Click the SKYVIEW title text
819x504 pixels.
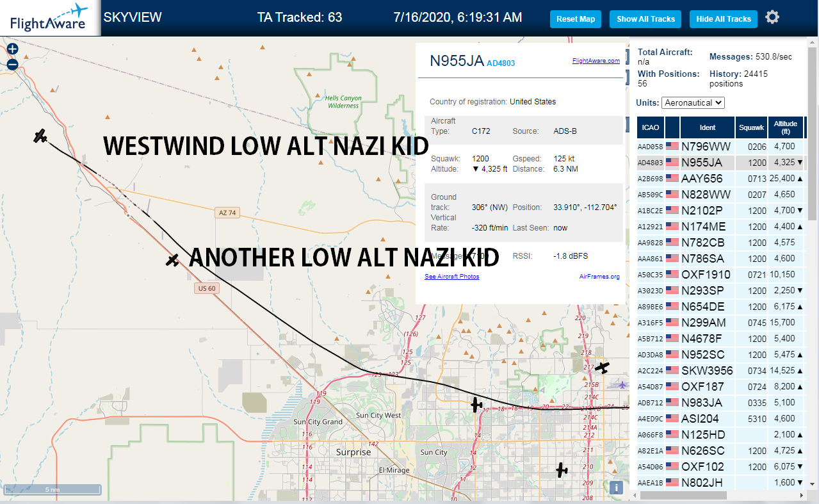tap(133, 17)
